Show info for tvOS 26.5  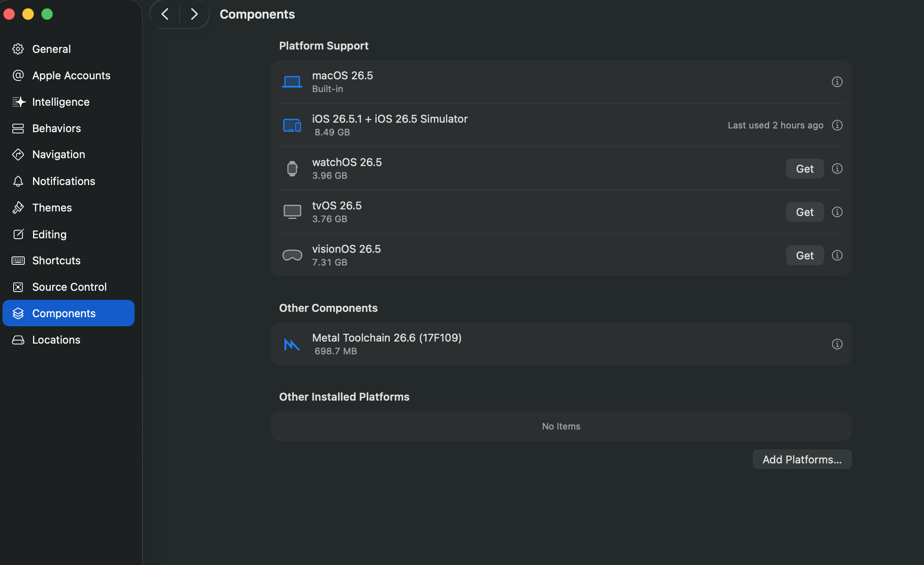[x=837, y=212]
